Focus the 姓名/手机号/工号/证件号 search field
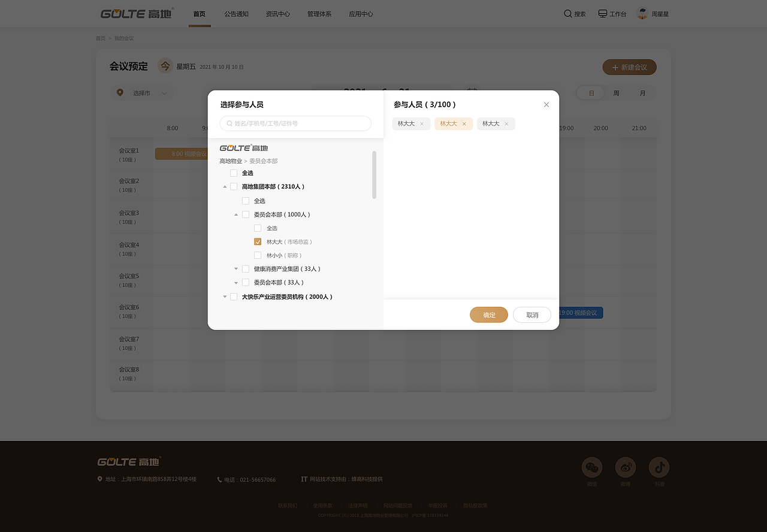Viewport: 767px width, 532px height. (x=295, y=123)
